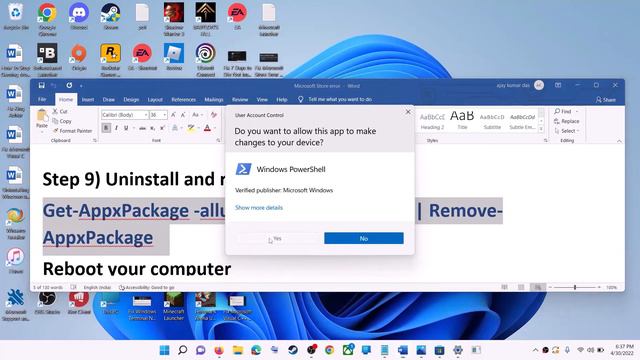Screen dimensions: 640x360
Task: Click the Share button in Word
Action: 606,100
